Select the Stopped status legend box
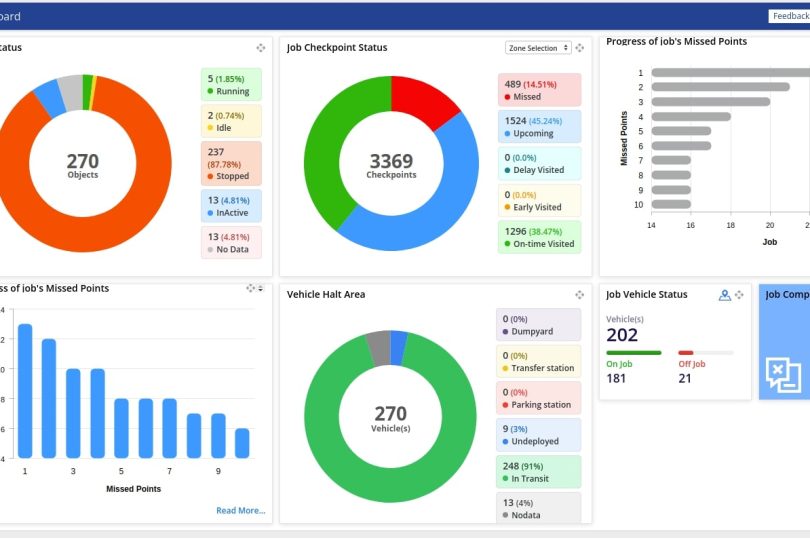Image resolution: width=810 pixels, height=540 pixels. 231,163
